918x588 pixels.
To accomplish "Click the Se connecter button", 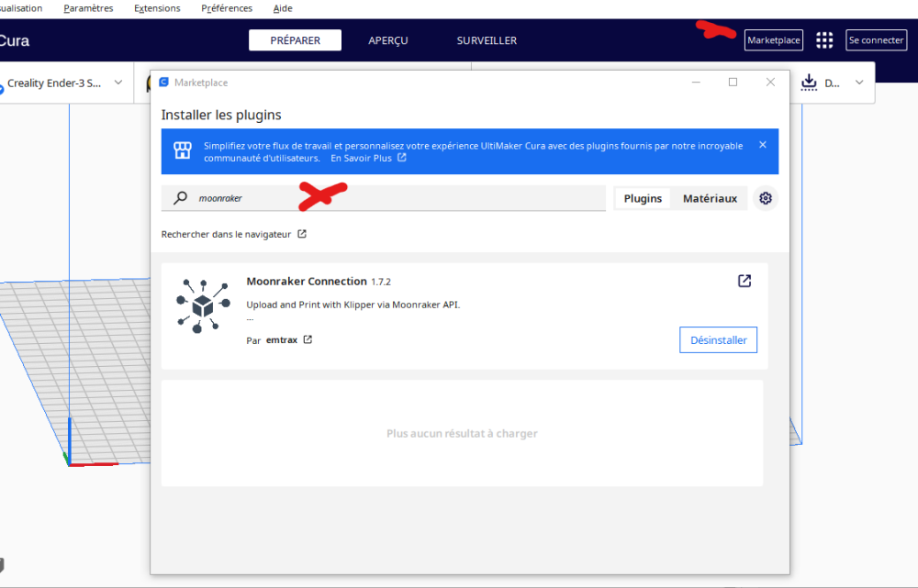I will (x=876, y=40).
